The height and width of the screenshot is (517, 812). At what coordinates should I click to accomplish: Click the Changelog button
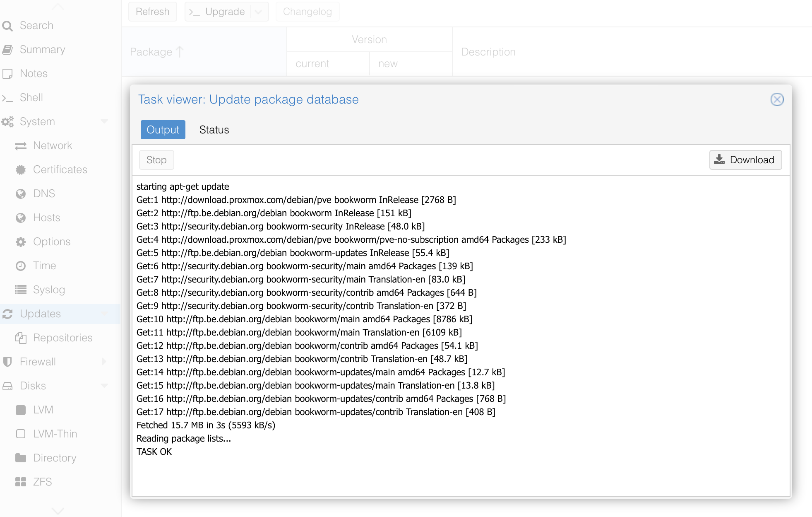click(308, 12)
